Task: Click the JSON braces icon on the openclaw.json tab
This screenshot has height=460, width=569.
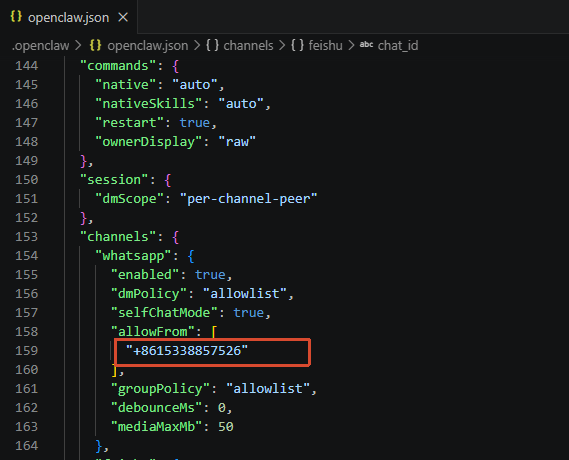Action: click(x=16, y=17)
